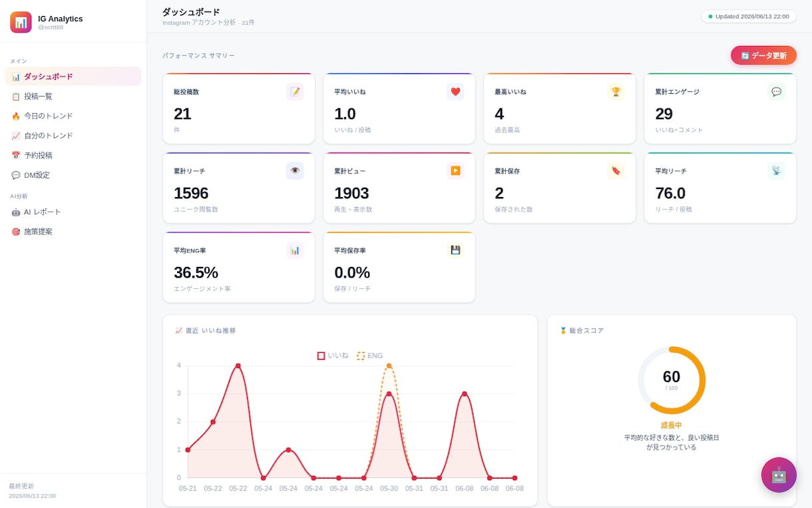The width and height of the screenshot is (812, 508).
Task: Open 予約投稿 from the sidebar
Action: 73,155
